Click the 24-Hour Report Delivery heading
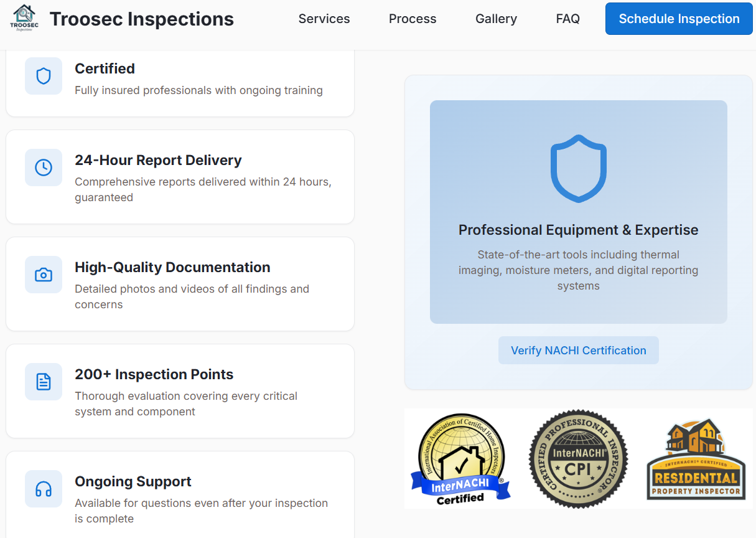Screen dimensions: 756x538 tap(158, 160)
